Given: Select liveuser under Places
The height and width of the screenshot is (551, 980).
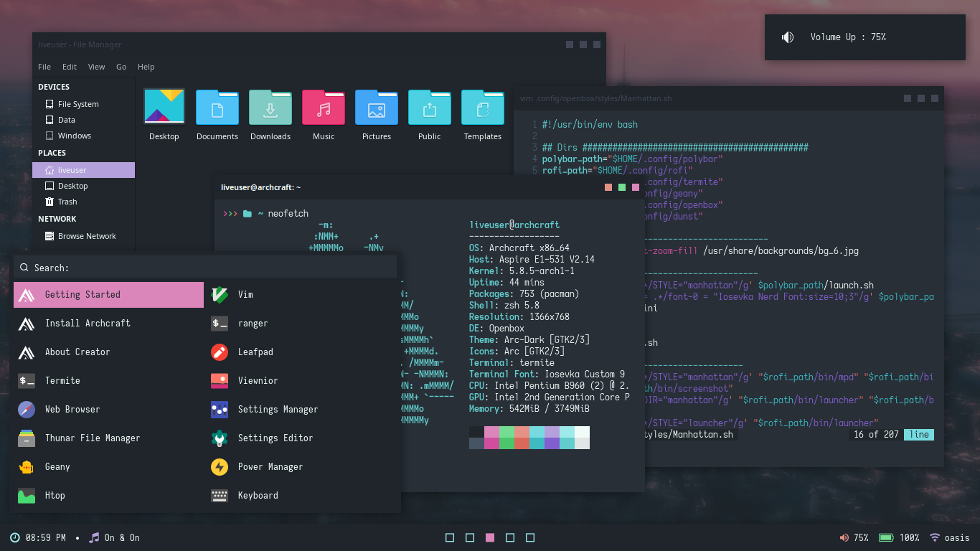Looking at the screenshot, I should point(83,170).
